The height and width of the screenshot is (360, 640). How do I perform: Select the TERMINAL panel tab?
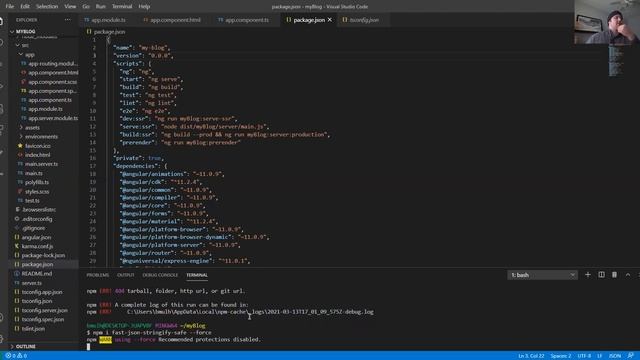(197, 275)
